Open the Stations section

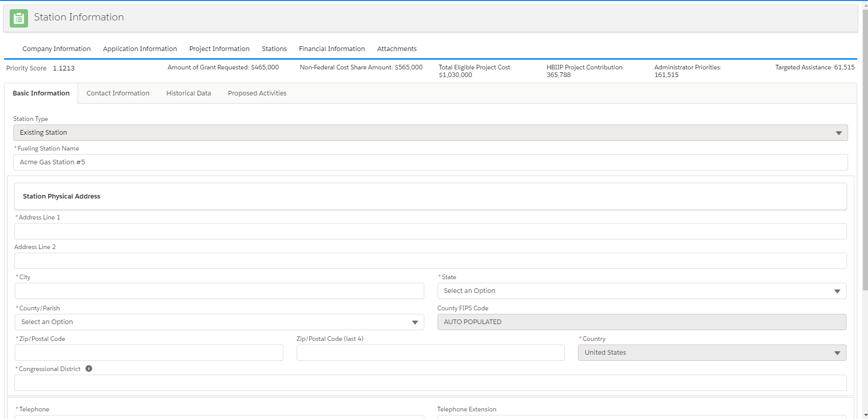[274, 49]
